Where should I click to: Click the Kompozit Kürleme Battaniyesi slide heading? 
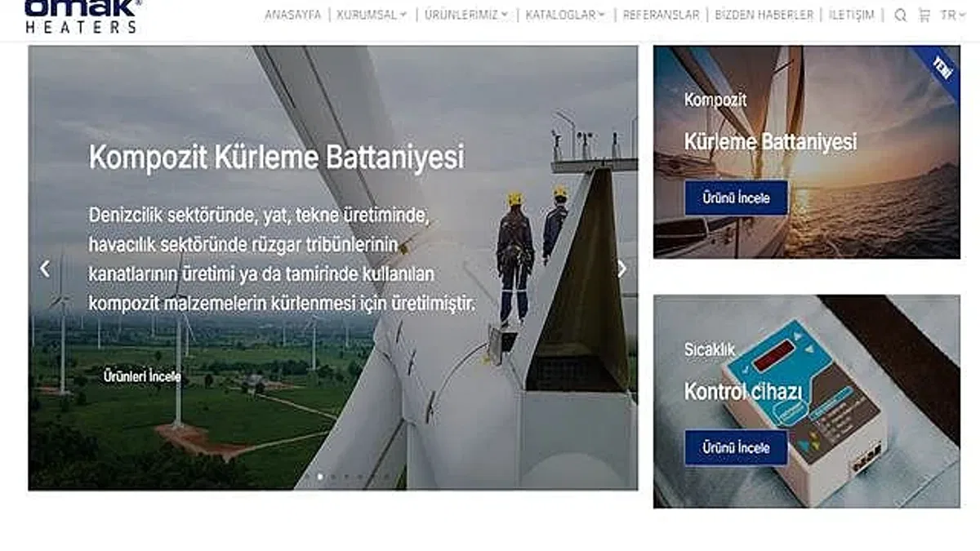click(x=277, y=156)
